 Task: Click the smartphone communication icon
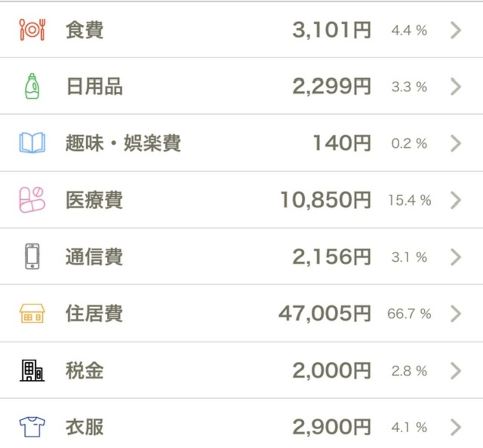click(32, 257)
